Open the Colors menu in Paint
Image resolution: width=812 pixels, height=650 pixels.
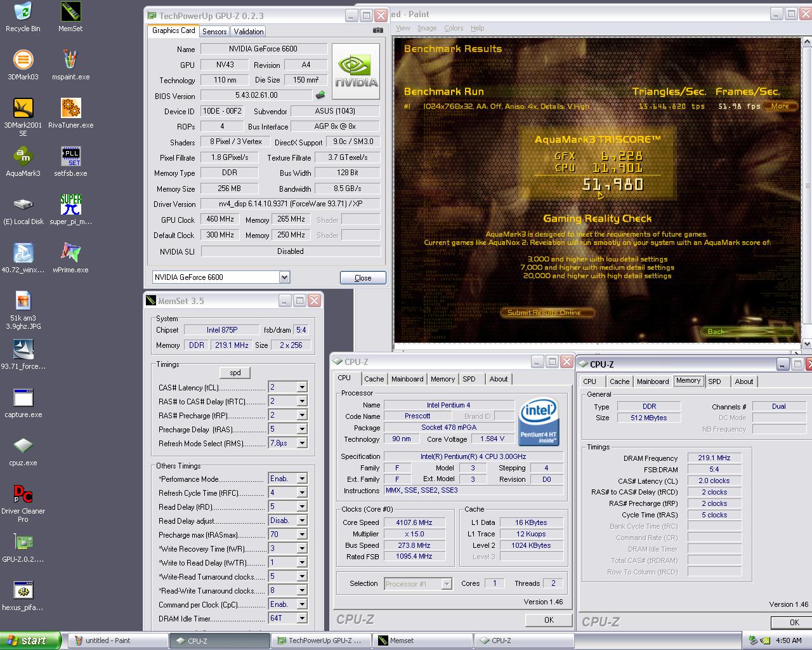click(454, 28)
